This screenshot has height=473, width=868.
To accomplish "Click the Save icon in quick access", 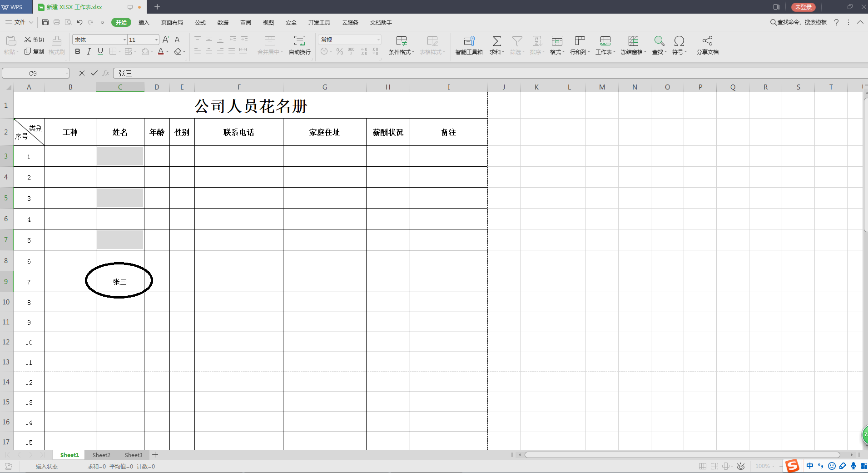I will pyautogui.click(x=45, y=22).
